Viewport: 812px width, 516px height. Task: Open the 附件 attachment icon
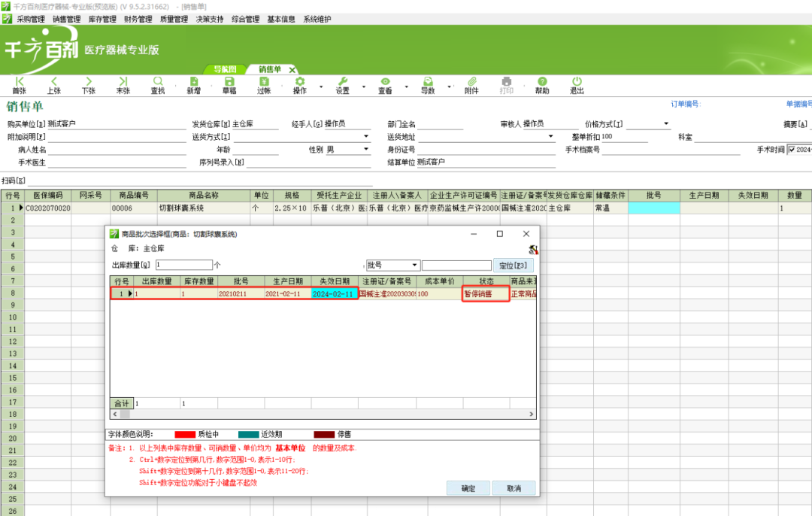pyautogui.click(x=471, y=85)
